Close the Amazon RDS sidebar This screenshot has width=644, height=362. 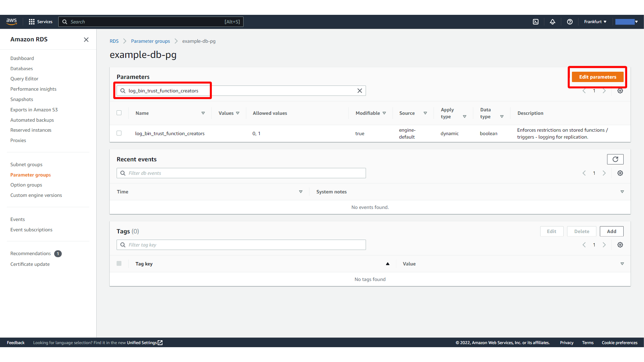coord(86,40)
